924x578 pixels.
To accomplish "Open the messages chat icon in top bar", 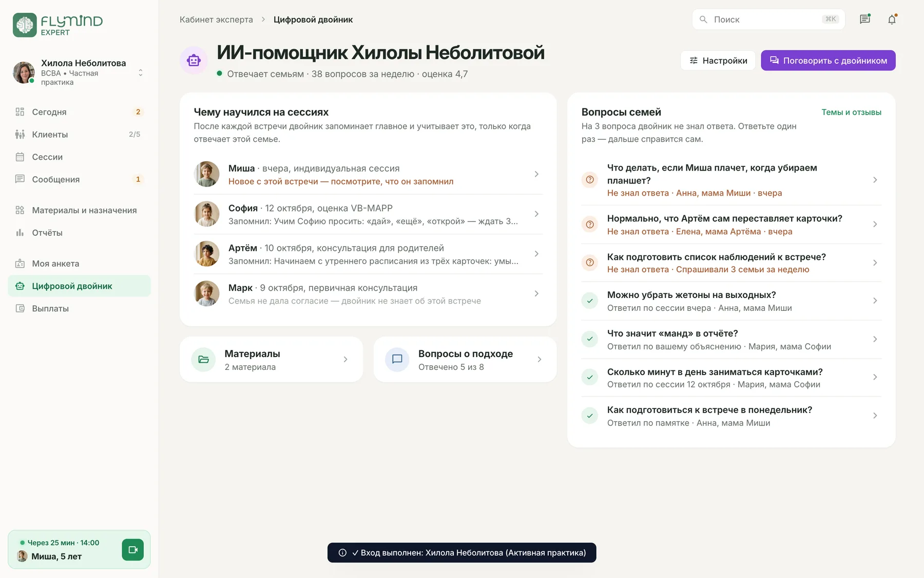I will (x=865, y=19).
